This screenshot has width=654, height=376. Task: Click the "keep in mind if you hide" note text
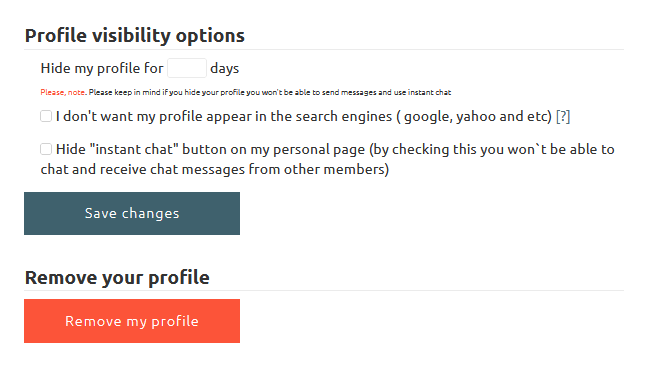[x=149, y=92]
